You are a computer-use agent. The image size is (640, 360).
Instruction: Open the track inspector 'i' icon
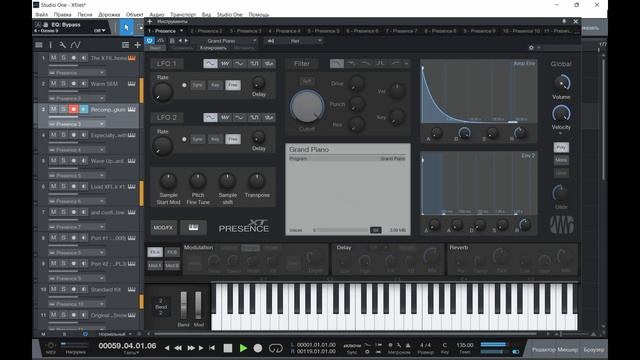coord(51,45)
